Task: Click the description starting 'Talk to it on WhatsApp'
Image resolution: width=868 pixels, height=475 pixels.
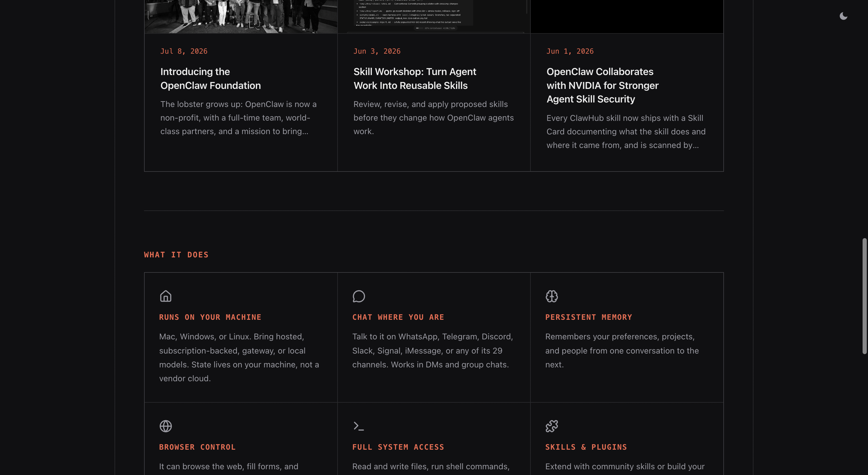Action: 433,351
